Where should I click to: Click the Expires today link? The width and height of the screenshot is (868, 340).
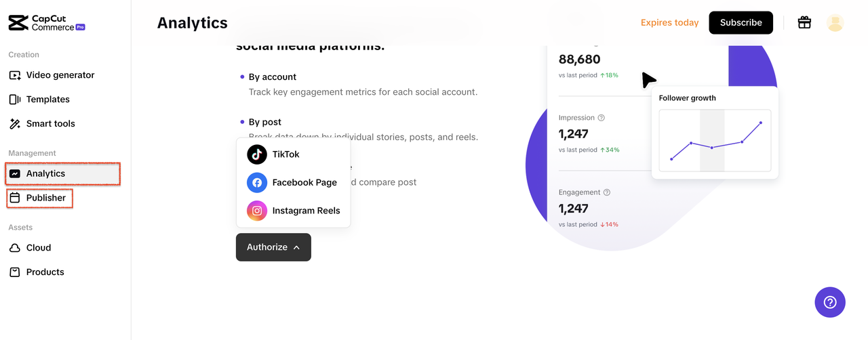coord(669,22)
